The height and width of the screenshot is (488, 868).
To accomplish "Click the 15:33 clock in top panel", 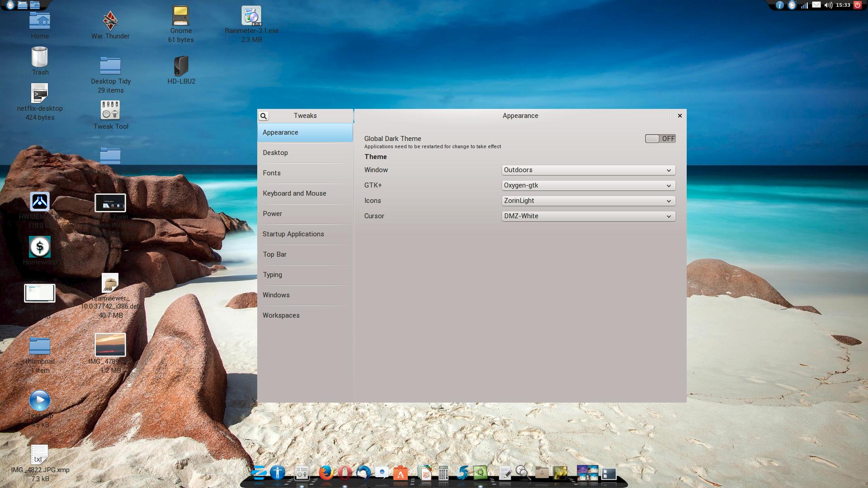I will click(x=843, y=5).
